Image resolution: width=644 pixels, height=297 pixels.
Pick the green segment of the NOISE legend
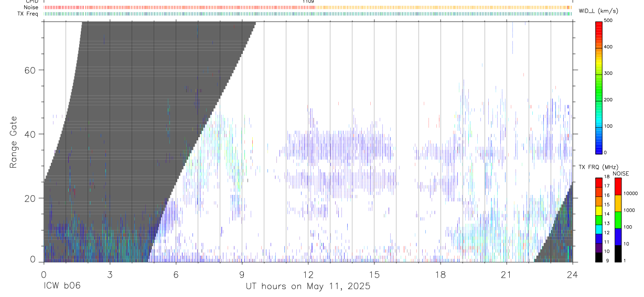pyautogui.click(x=618, y=220)
